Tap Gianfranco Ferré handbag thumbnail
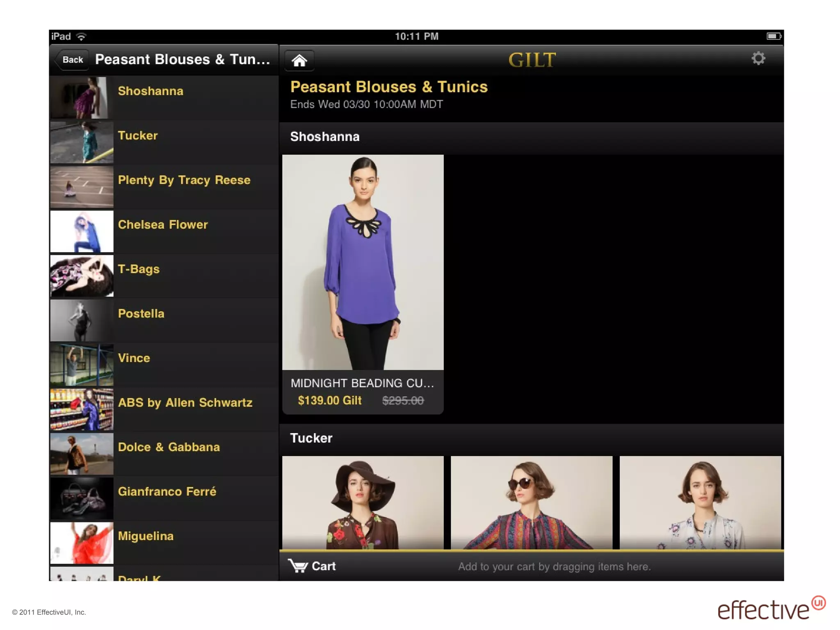 click(82, 498)
